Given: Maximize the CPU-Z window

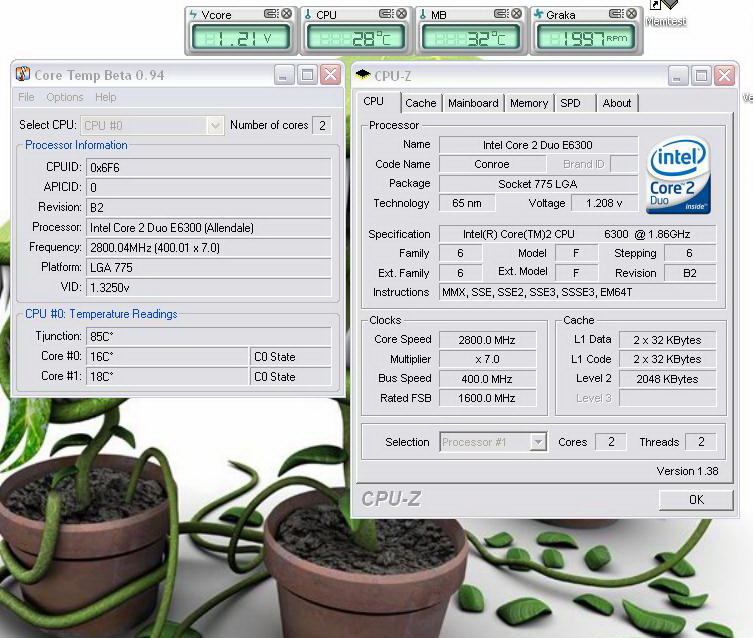Looking at the screenshot, I should 701,76.
